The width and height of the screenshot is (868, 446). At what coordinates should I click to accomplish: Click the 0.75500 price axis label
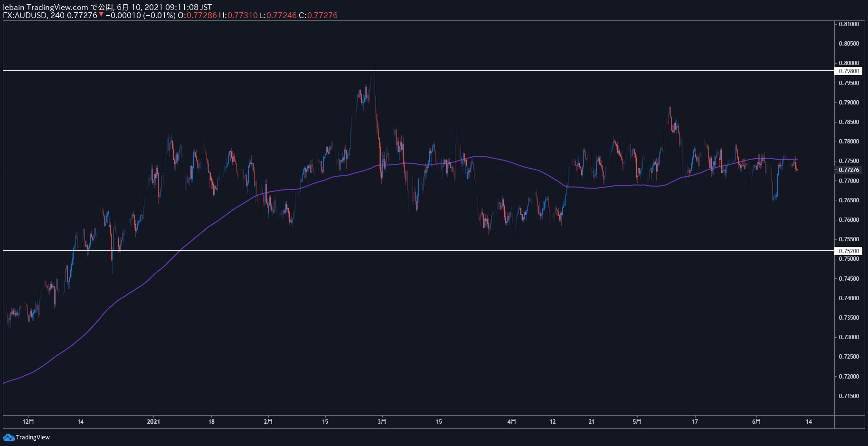click(x=849, y=239)
